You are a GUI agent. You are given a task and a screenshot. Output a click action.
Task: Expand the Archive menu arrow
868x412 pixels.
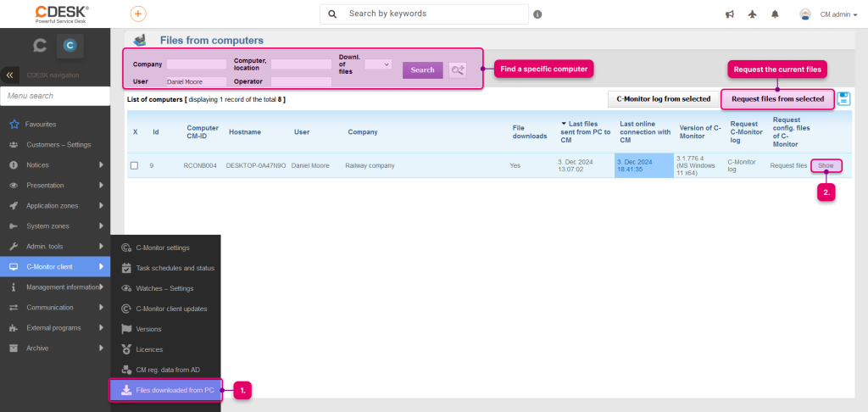click(102, 348)
